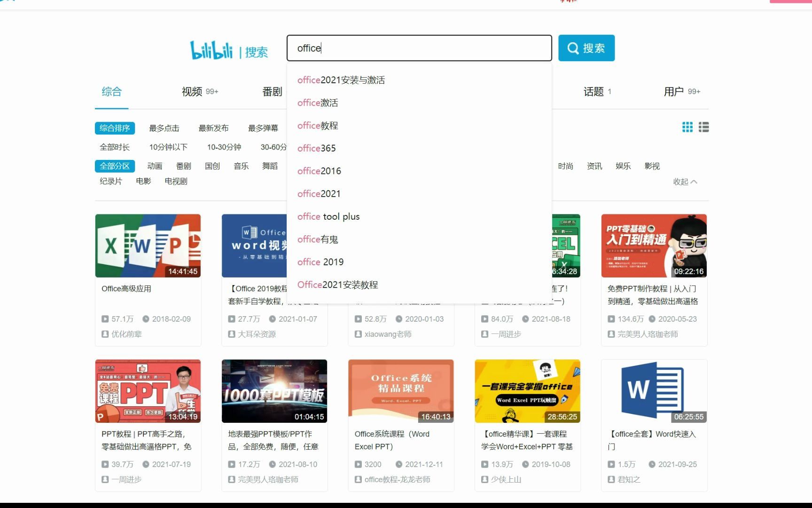Filter duration to 10-30分钟
This screenshot has width=812, height=508.
[224, 147]
